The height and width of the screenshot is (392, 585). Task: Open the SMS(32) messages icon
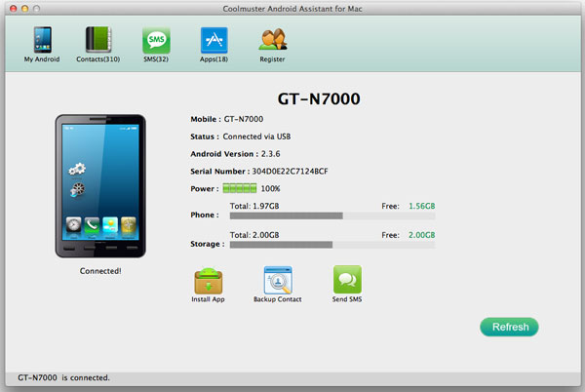coord(156,40)
